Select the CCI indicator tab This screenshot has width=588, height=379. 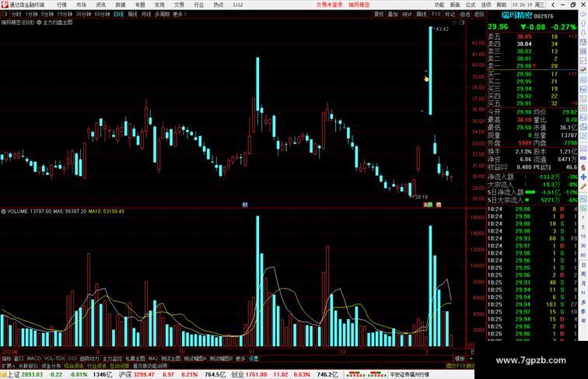72,359
